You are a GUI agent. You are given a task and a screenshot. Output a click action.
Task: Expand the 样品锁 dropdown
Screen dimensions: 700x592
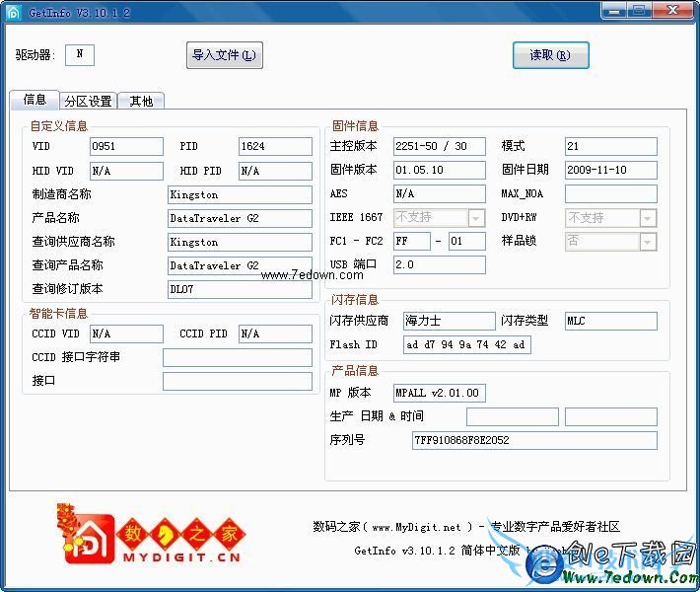pos(647,242)
